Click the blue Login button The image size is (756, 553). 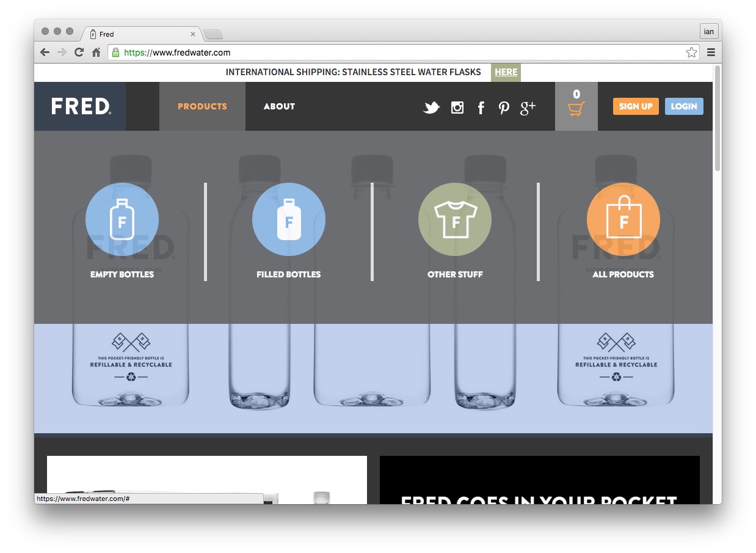[683, 106]
